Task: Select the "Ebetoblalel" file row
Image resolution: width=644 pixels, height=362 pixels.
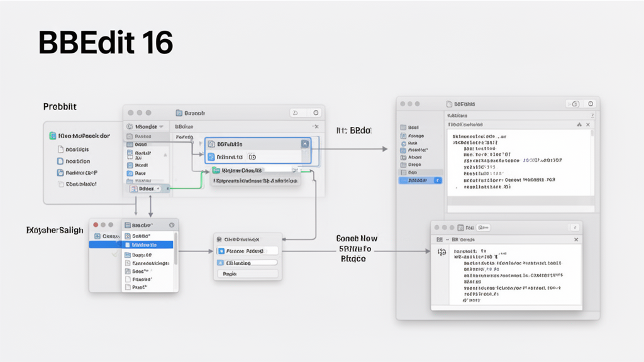Action: tap(77, 184)
